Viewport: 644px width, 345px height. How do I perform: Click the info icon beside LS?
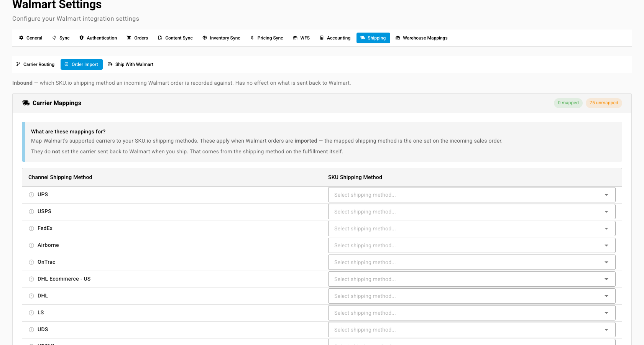point(31,313)
